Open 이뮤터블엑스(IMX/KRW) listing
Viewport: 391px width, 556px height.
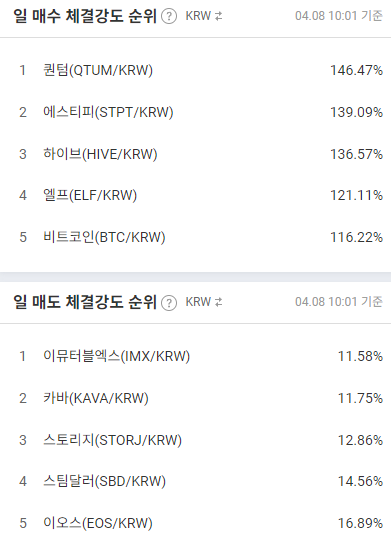pos(116,356)
